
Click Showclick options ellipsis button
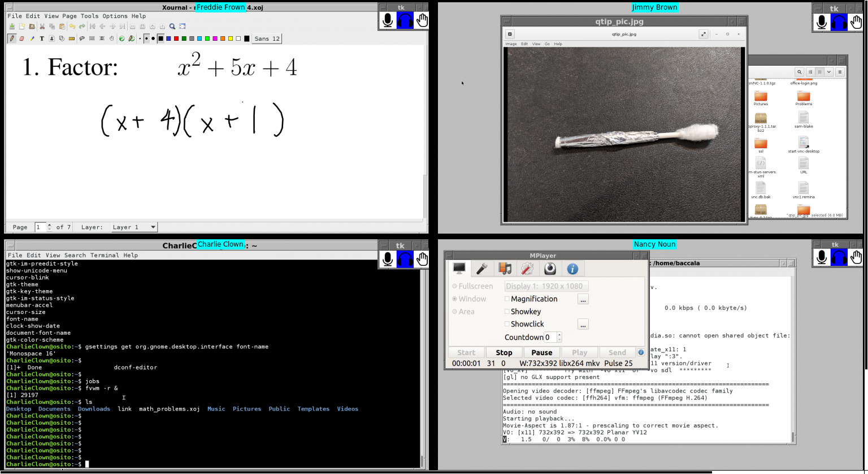click(x=583, y=324)
